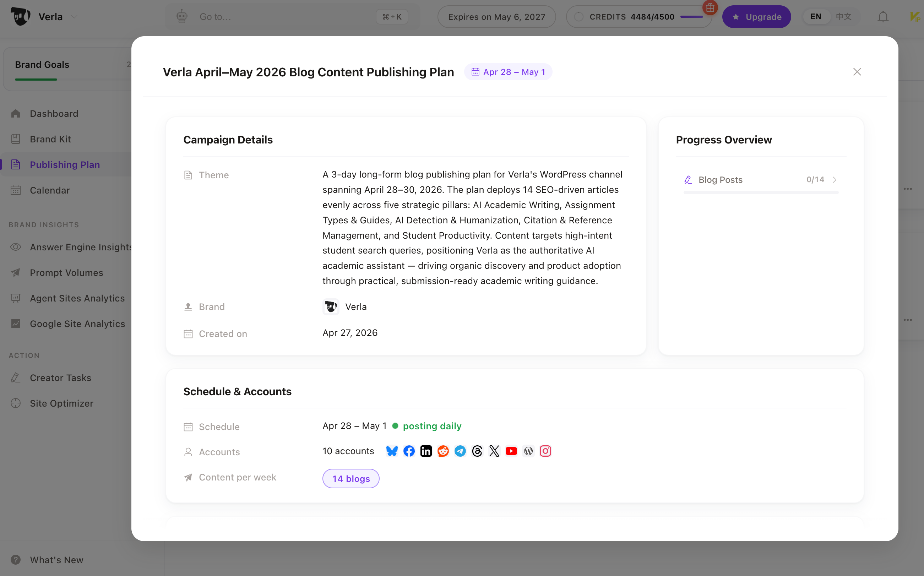Go to Google Site Analytics
The height and width of the screenshot is (576, 924).
pyautogui.click(x=77, y=324)
